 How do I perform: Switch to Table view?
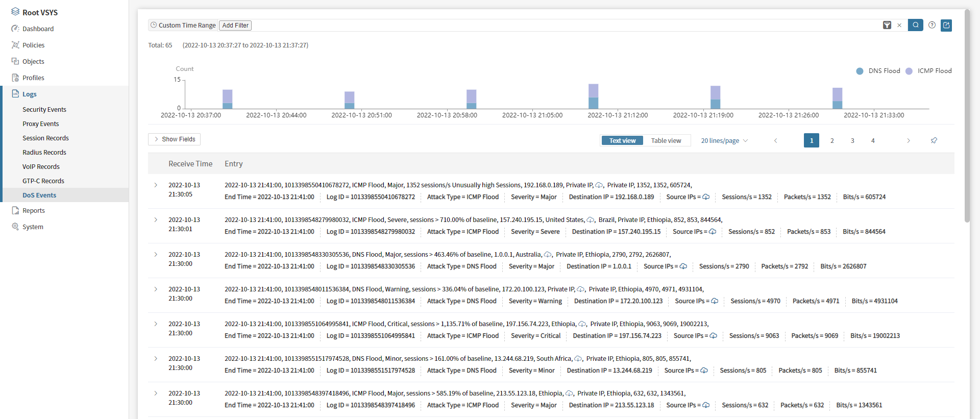point(666,141)
